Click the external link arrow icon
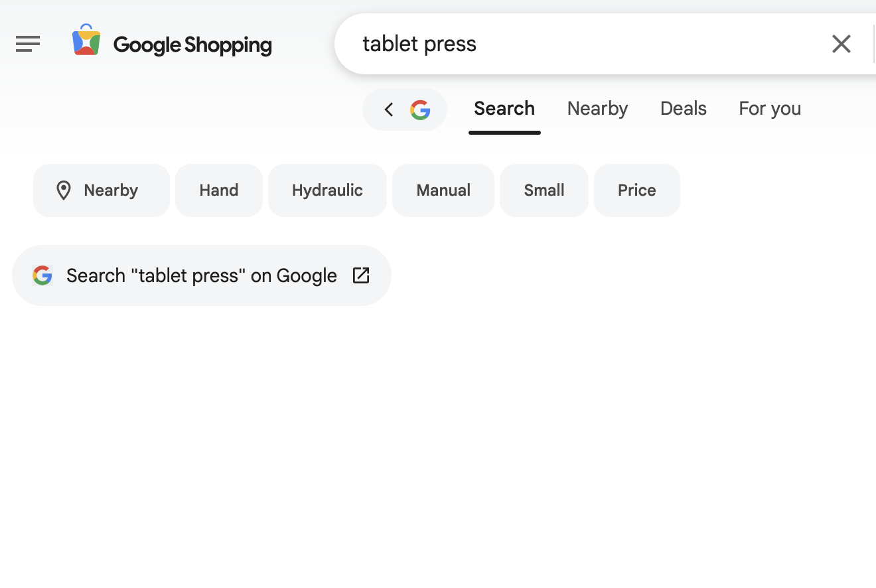876x588 pixels. click(360, 275)
